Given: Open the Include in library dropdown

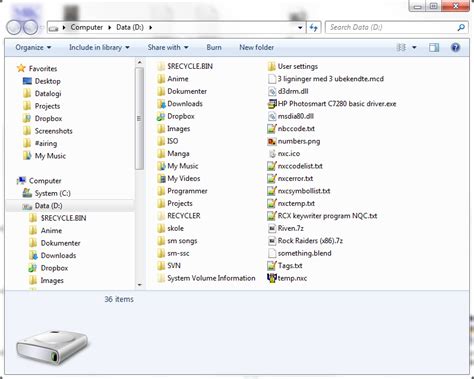Looking at the screenshot, I should click(x=99, y=47).
